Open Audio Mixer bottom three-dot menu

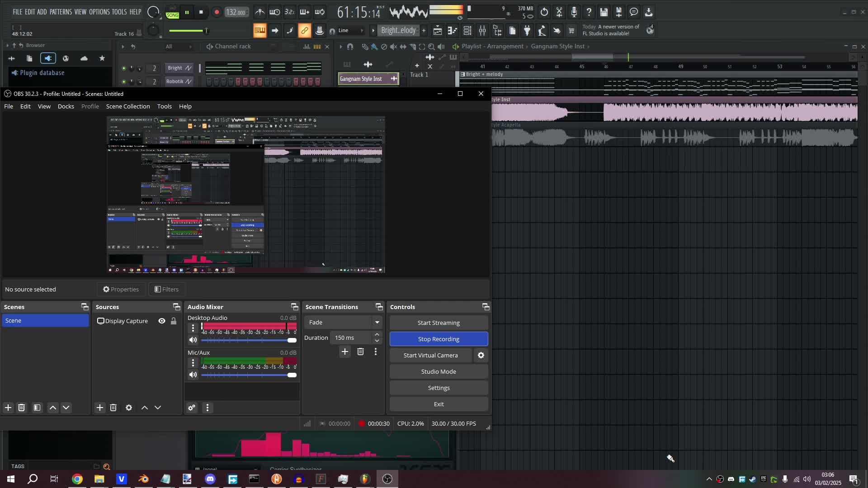click(x=208, y=408)
